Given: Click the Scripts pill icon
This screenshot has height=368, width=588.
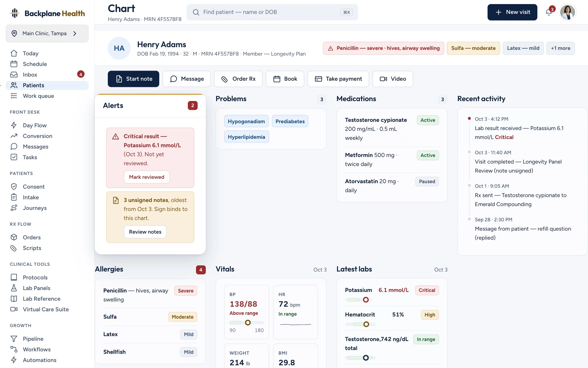Looking at the screenshot, I should click(14, 248).
